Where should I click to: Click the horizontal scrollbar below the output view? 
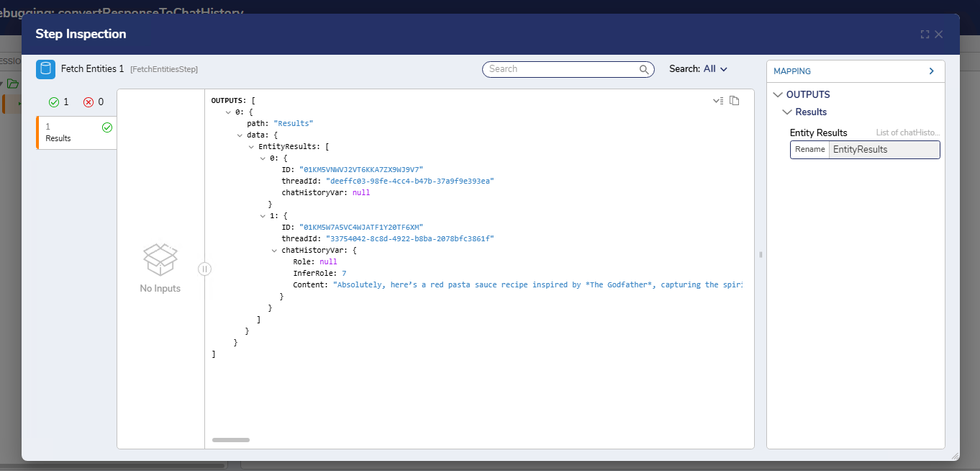230,439
